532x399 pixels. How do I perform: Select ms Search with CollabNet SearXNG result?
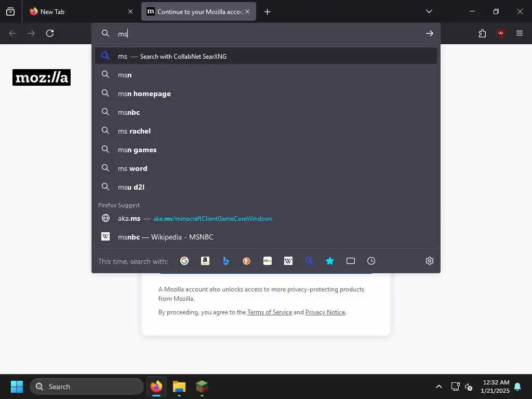click(266, 56)
